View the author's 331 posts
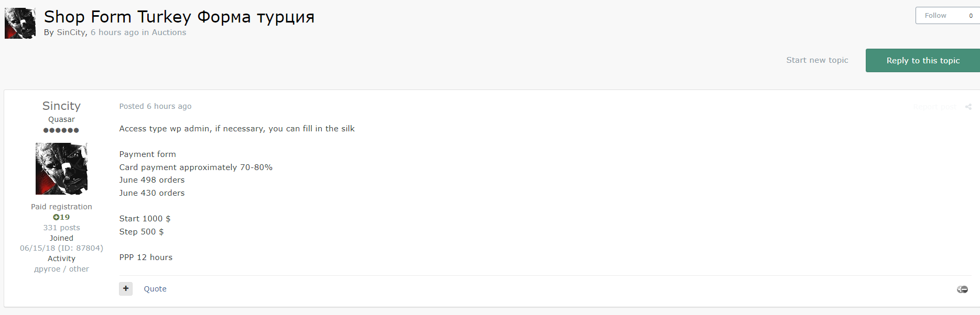Screen dimensions: 980x315 coord(61,228)
